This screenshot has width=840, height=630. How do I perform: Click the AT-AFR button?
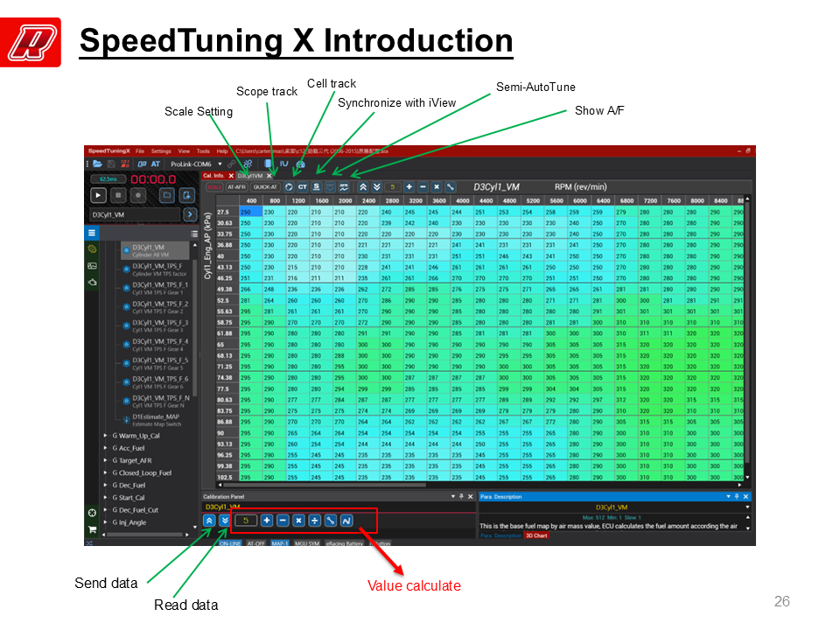(236, 187)
